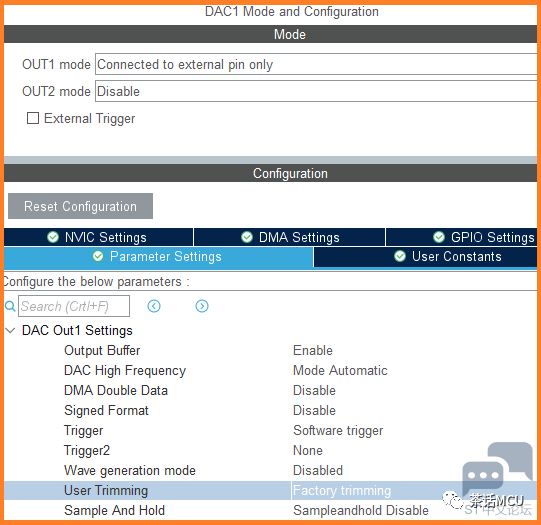This screenshot has height=525, width=541.
Task: Open the NVIC Settings tab
Action: click(99, 237)
